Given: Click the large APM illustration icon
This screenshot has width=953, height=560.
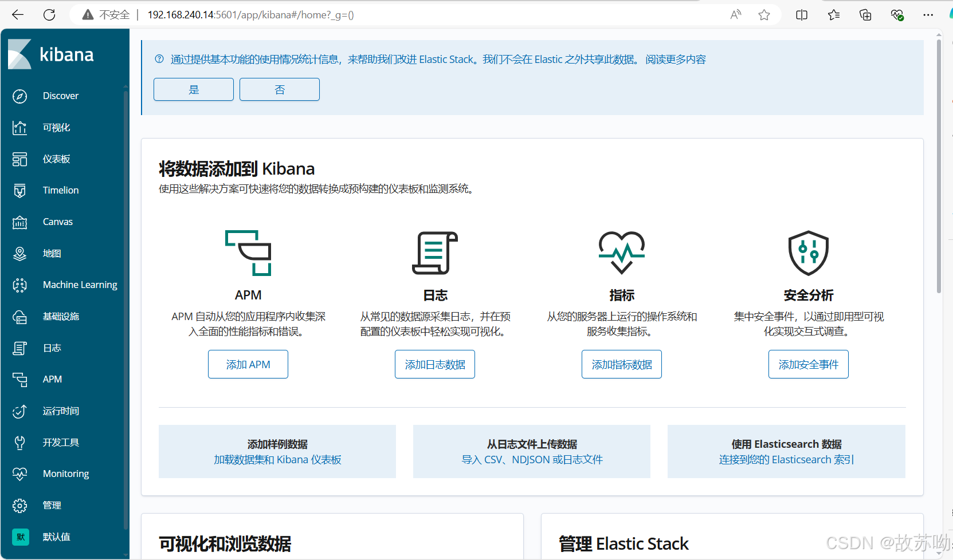Looking at the screenshot, I should (248, 253).
